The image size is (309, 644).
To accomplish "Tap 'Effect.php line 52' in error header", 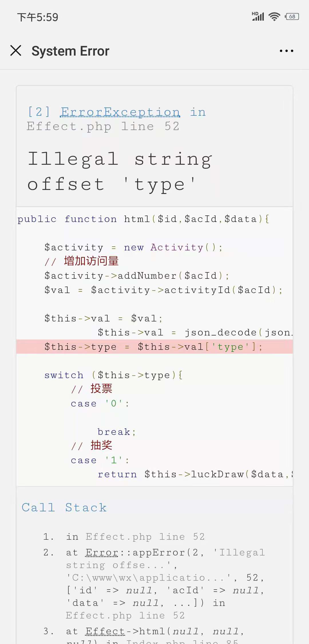I will 103,126.
